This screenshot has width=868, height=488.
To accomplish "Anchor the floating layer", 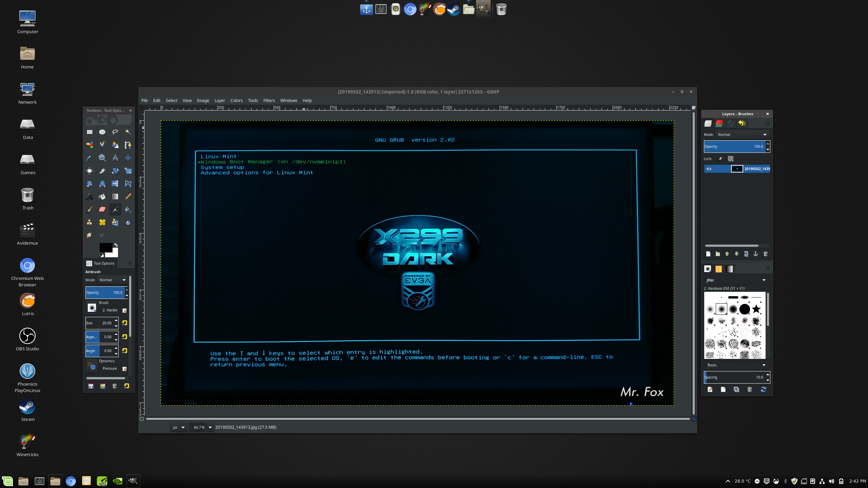I will pos(755,254).
